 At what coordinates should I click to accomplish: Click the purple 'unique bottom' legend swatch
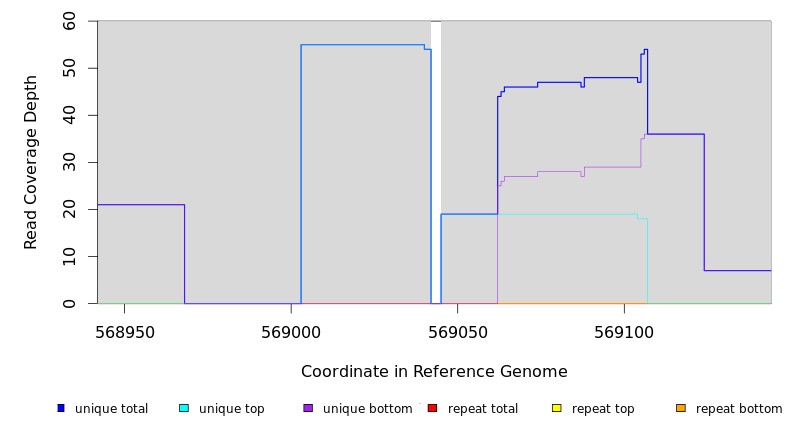pyautogui.click(x=308, y=408)
